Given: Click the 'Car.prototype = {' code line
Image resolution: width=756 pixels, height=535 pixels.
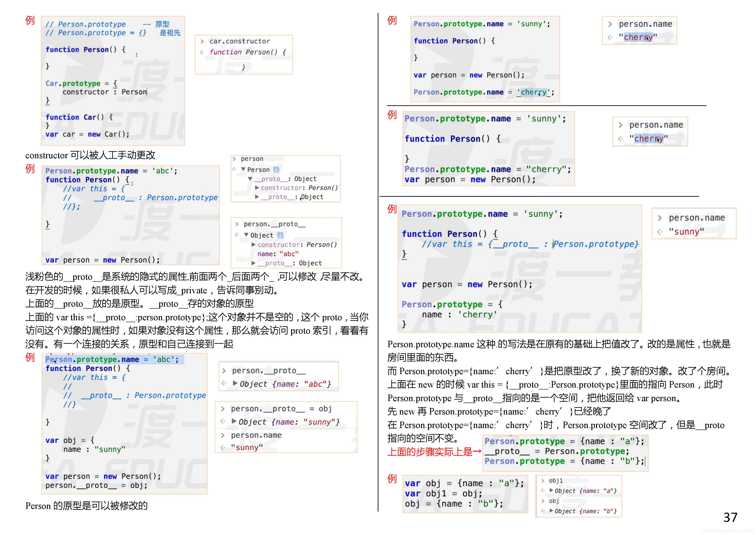Looking at the screenshot, I should [81, 83].
